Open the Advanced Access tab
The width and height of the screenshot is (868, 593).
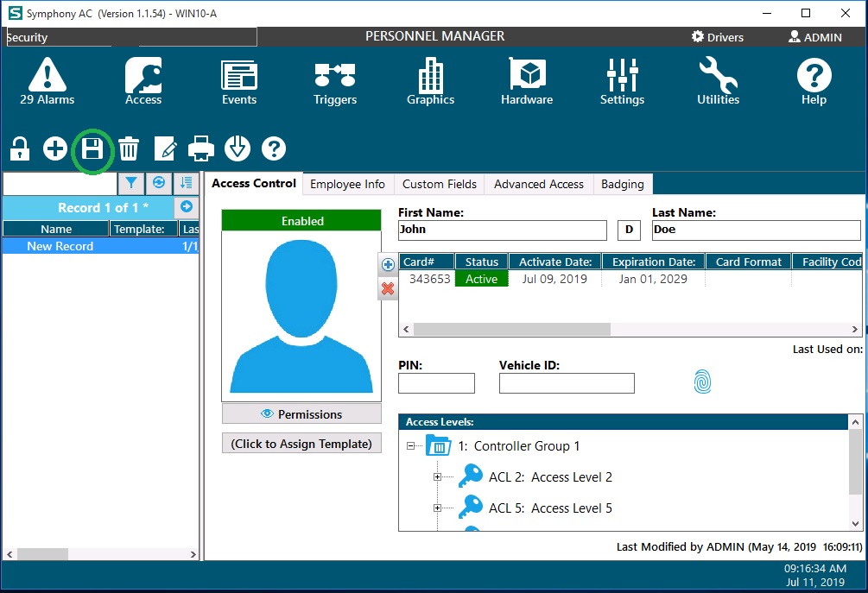tap(539, 184)
